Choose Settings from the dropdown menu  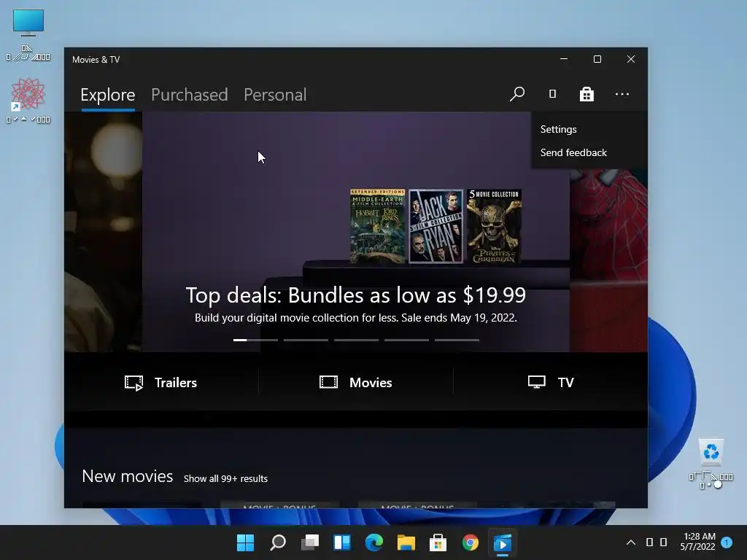click(589, 129)
